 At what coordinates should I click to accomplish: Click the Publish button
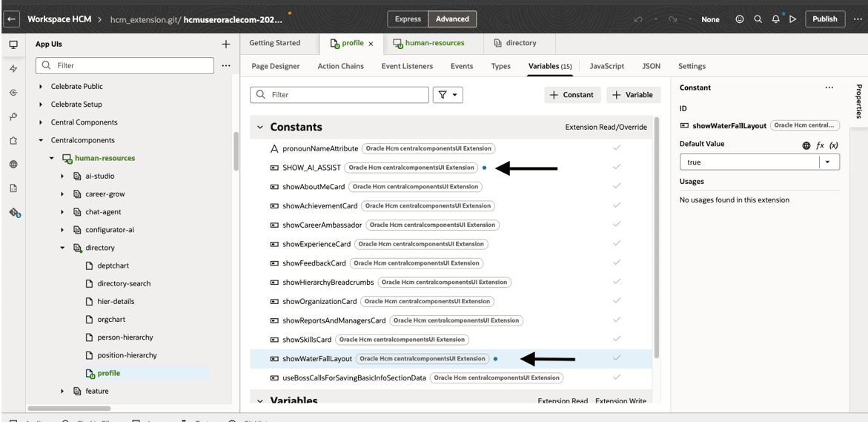coord(825,19)
